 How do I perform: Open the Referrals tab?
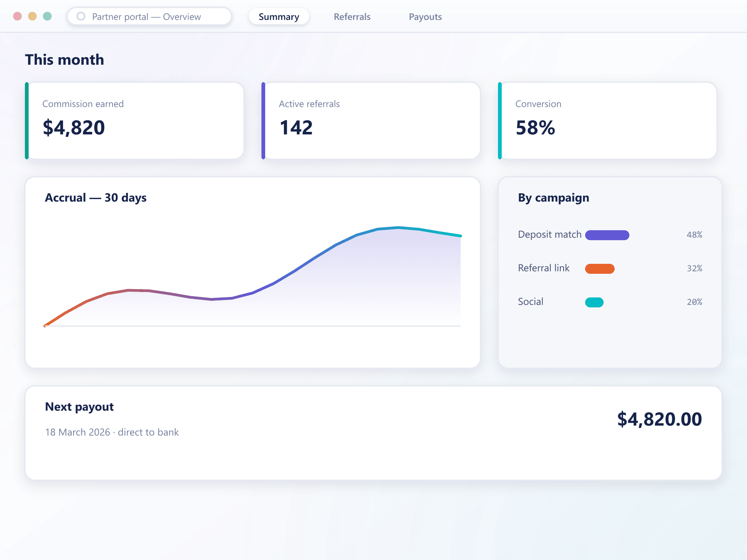[x=352, y=17]
